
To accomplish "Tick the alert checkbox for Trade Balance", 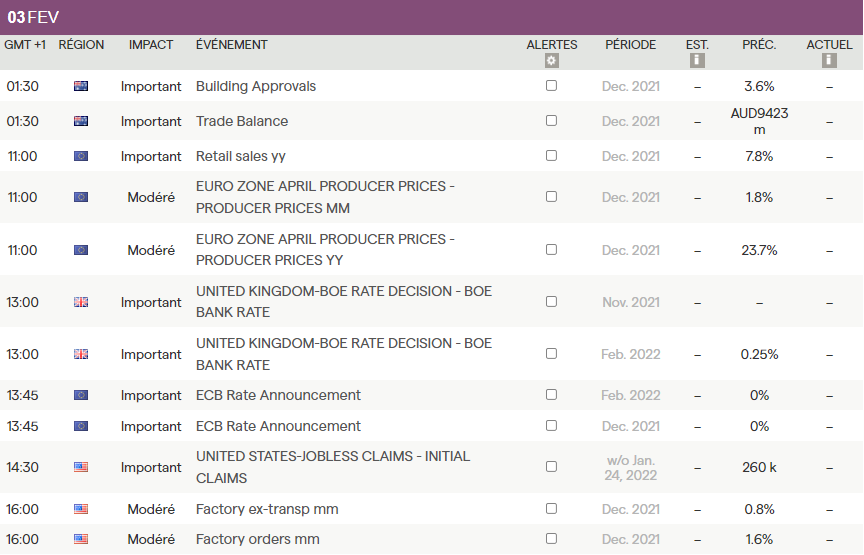I will [x=551, y=121].
